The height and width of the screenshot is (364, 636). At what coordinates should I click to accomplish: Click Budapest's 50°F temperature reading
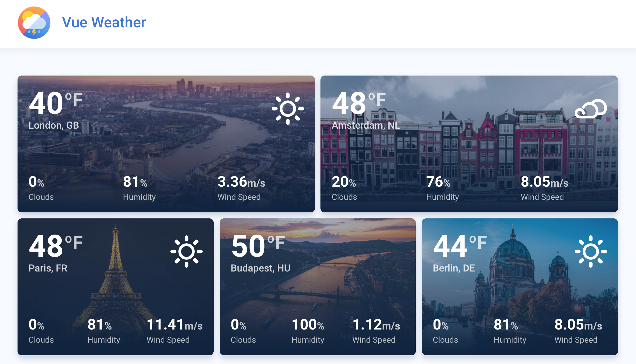258,246
